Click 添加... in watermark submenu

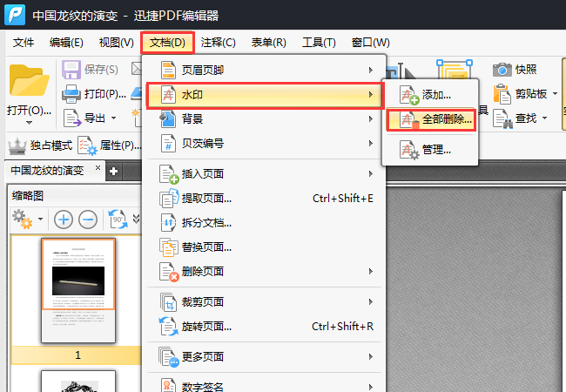430,95
